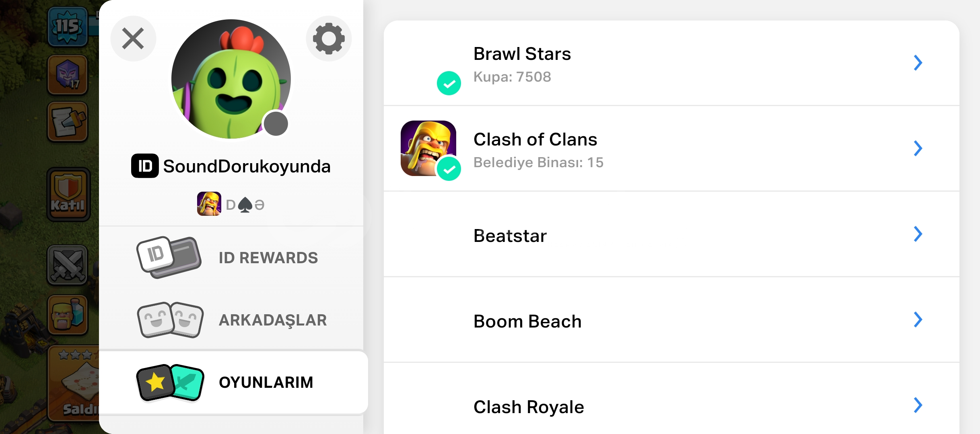The image size is (980, 434).
Task: Open the hammer and scroll icon
Action: pos(68,122)
